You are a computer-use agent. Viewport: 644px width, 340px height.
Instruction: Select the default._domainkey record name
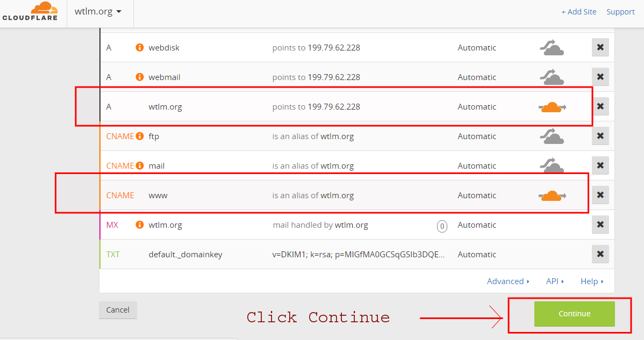click(185, 254)
